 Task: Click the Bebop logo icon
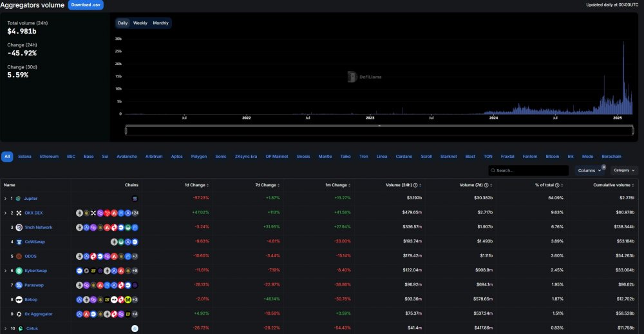click(x=19, y=300)
